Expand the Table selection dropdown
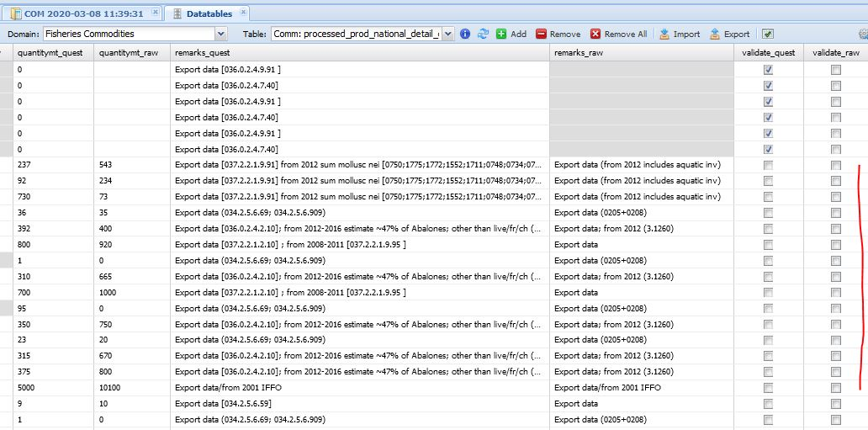Image resolution: width=868 pixels, height=430 pixels. [447, 34]
